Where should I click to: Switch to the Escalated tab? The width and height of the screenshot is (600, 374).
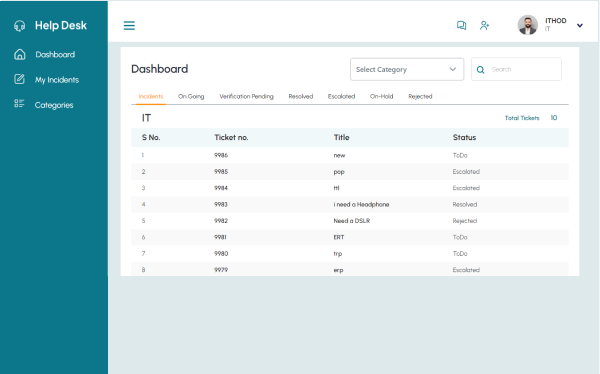[341, 96]
